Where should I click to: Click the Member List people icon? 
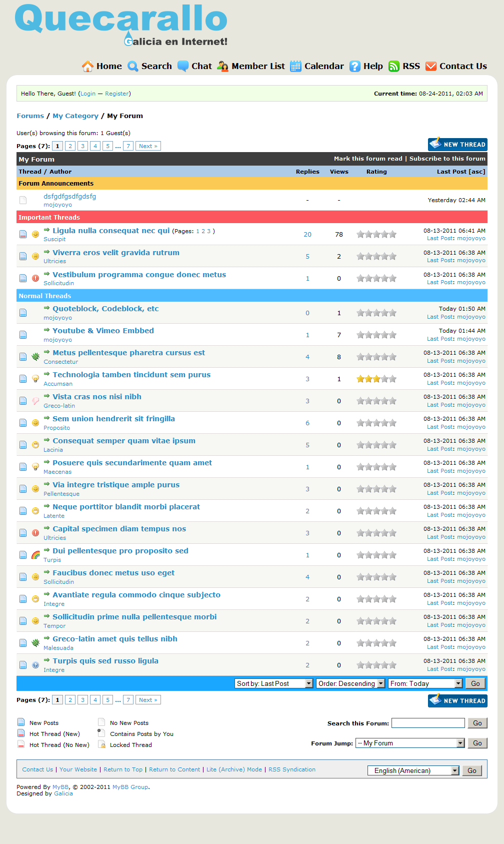coord(223,66)
